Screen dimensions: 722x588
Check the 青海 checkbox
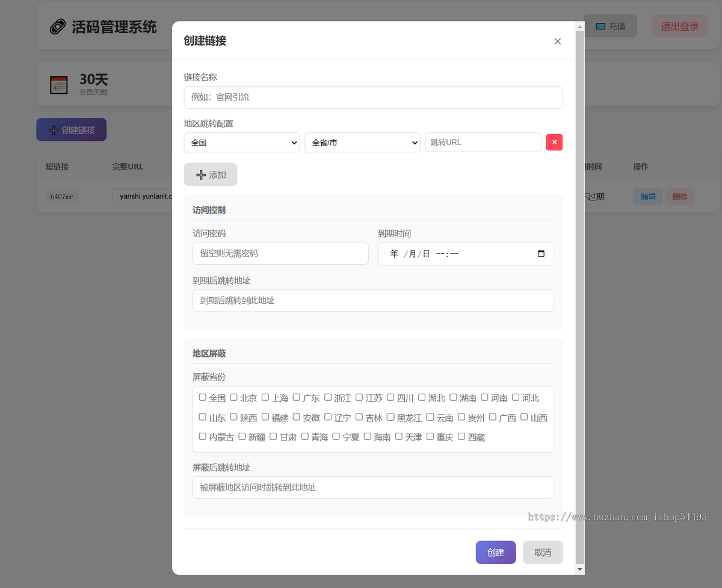[x=305, y=436]
